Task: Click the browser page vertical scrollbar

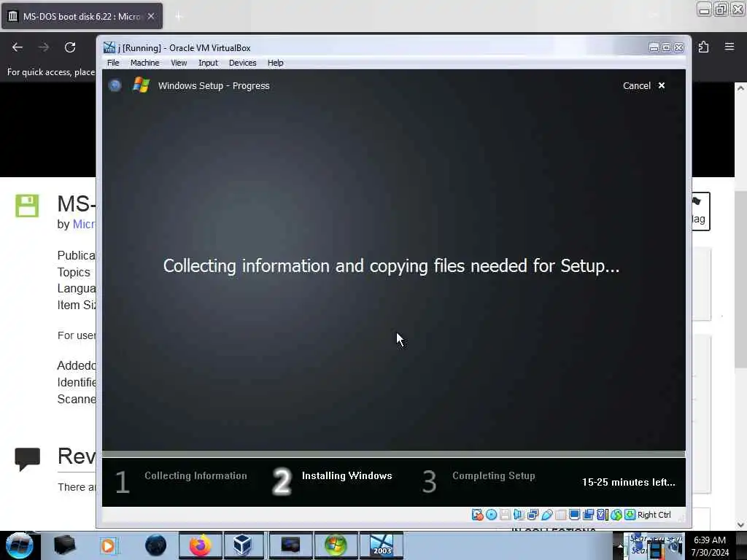Action: (740, 279)
